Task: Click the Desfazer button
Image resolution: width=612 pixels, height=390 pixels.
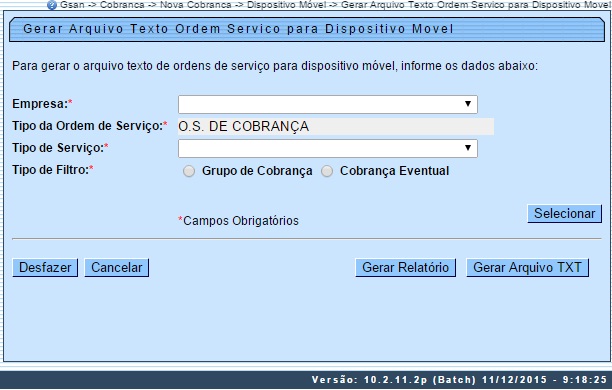Action: point(45,267)
